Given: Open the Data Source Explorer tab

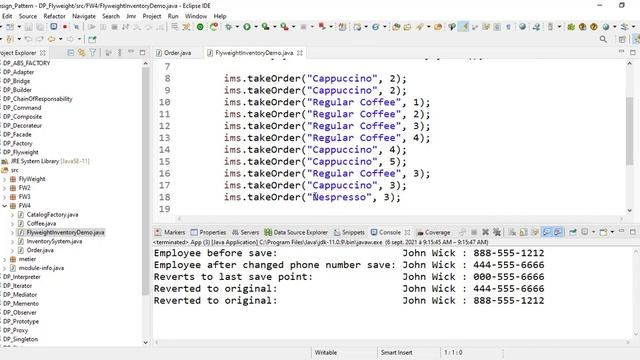Looking at the screenshot, I should (x=296, y=232).
